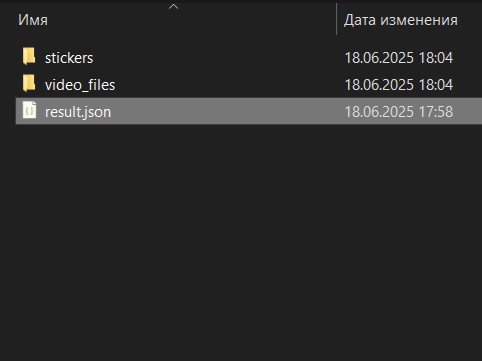Sort files by the Имя column header
The width and height of the screenshot is (482, 361).
pyautogui.click(x=33, y=20)
